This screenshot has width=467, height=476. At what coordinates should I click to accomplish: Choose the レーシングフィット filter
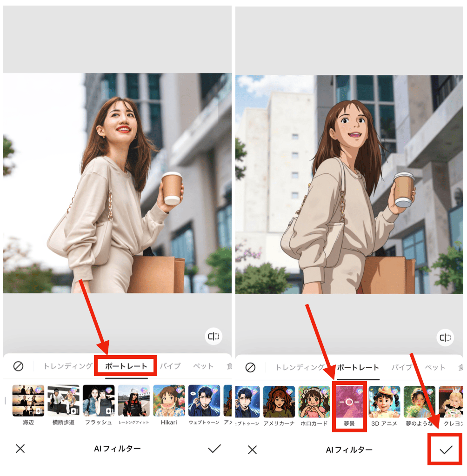click(133, 403)
